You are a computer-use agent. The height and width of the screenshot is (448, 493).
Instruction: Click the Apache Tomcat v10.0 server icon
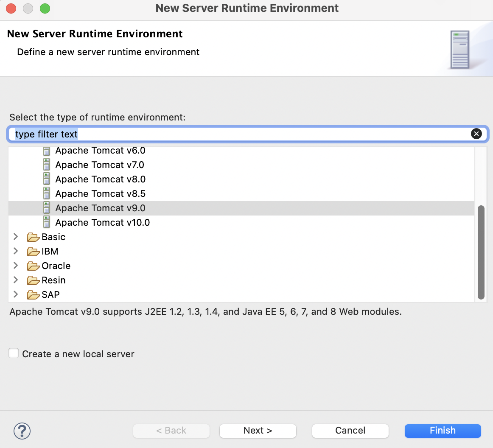[47, 223]
